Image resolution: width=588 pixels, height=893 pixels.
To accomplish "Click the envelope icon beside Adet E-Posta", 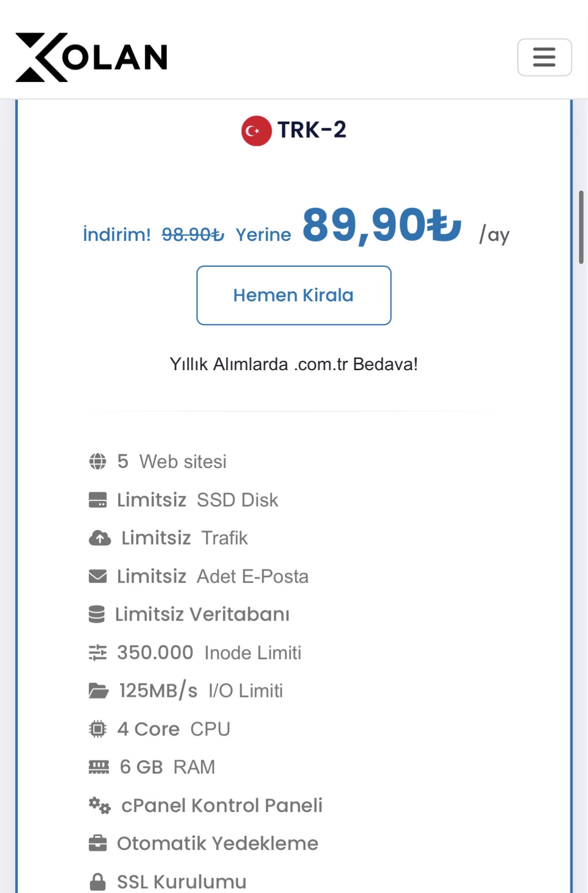I will 98,576.
